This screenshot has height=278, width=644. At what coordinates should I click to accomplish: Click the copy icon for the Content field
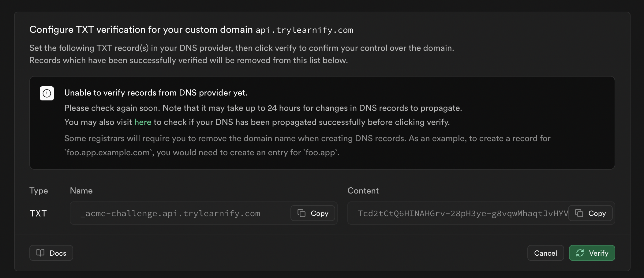click(579, 213)
